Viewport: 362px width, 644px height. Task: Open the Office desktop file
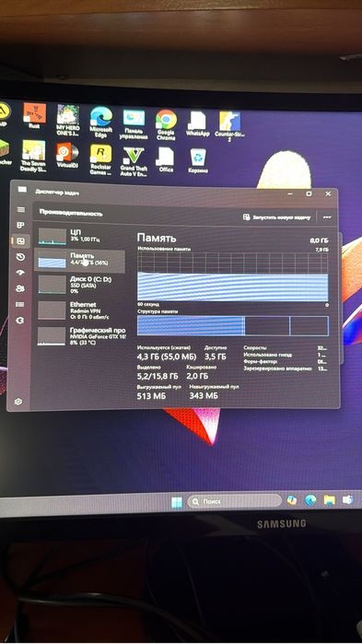[166, 159]
